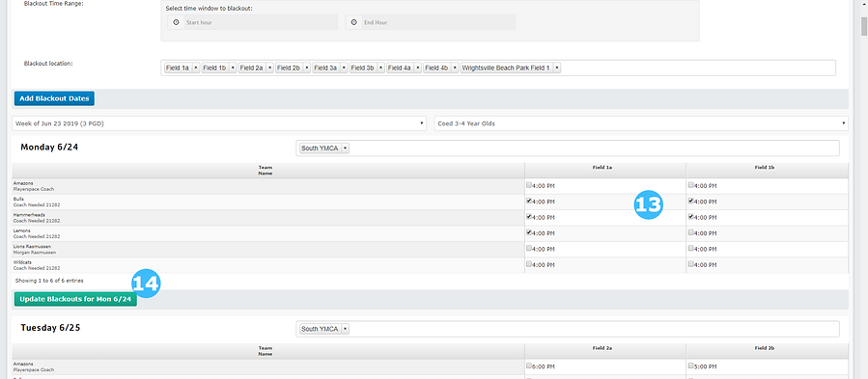
Task: Click the clock icon beside Start hour
Action: [x=176, y=23]
